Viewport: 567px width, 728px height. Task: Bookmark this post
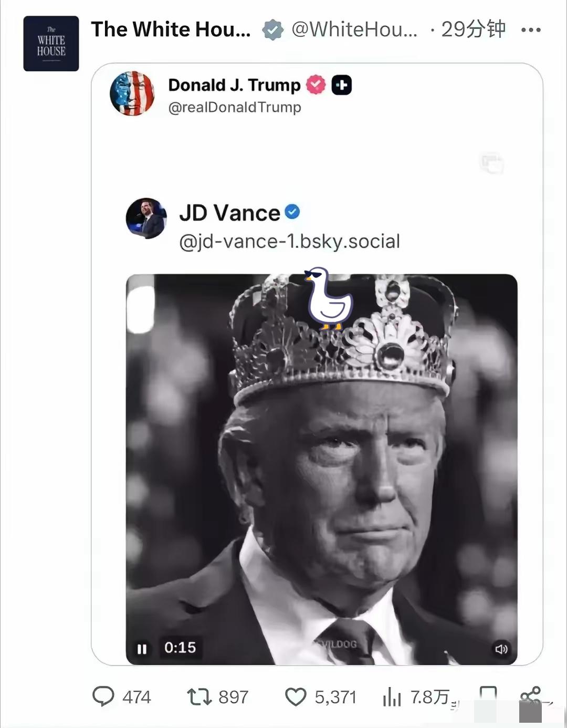488,694
